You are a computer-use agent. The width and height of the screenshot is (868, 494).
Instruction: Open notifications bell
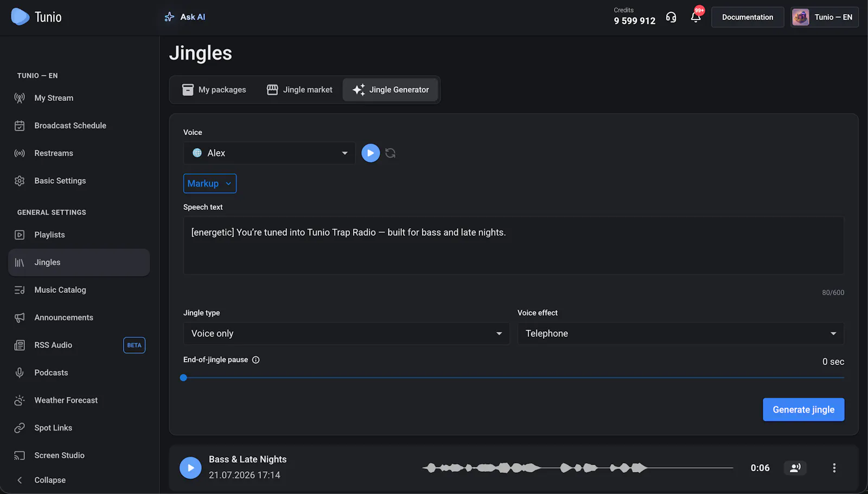(x=695, y=17)
